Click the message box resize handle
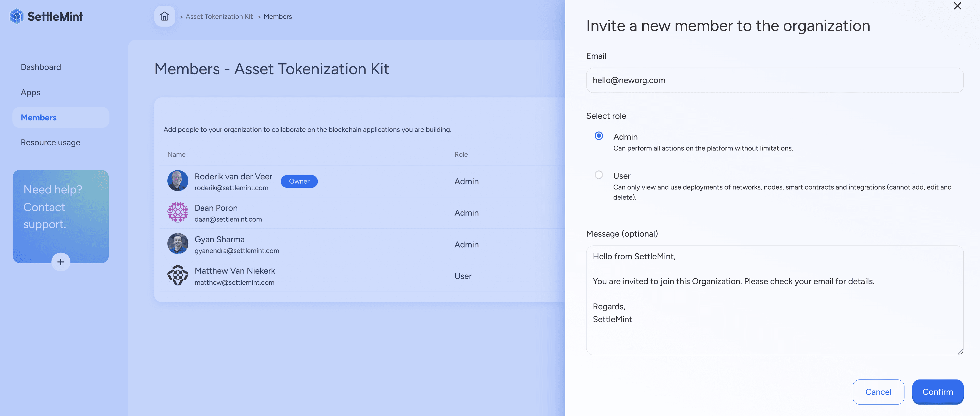This screenshot has height=416, width=980. (960, 352)
